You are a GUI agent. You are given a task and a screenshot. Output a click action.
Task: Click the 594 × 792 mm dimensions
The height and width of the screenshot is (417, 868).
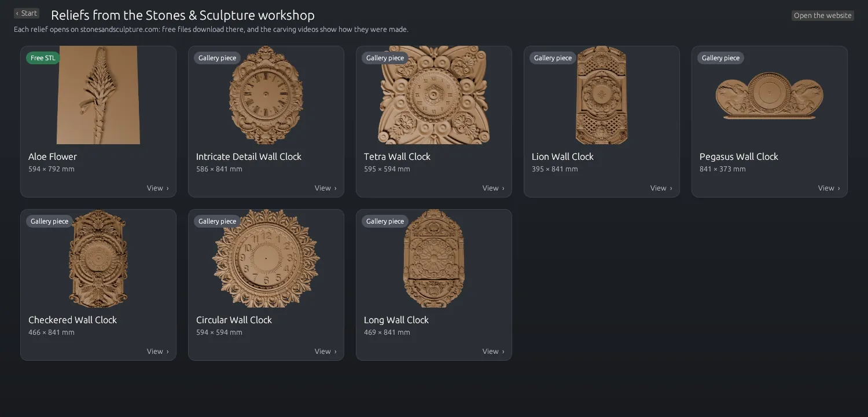[x=52, y=169]
